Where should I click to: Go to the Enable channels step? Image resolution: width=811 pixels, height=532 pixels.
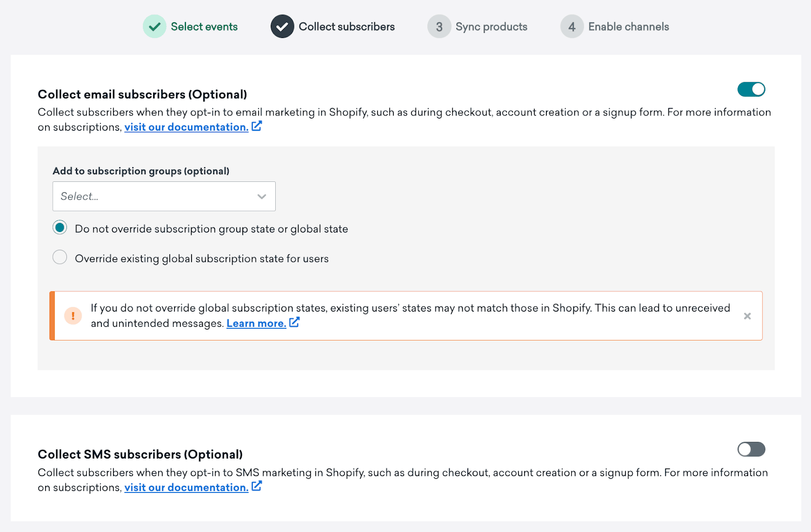click(628, 27)
